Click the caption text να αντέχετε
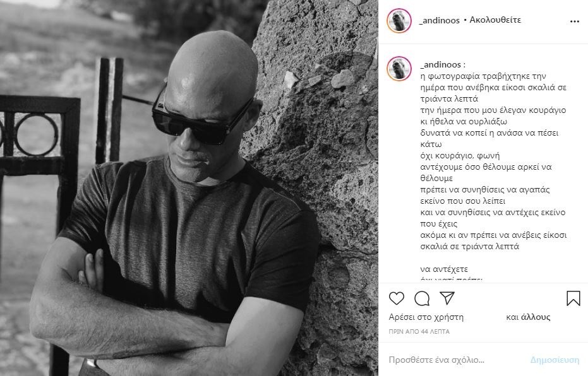This screenshot has width=588, height=376. pos(444,269)
